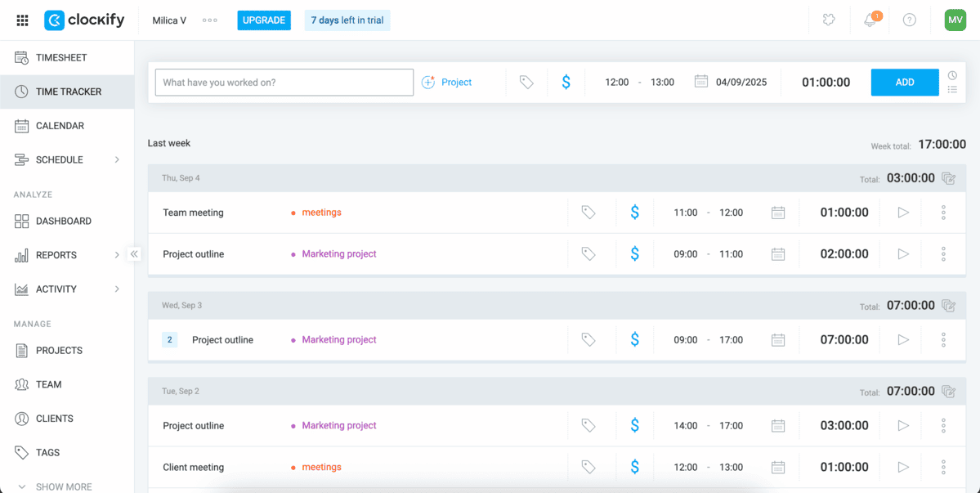Open the help question mark icon
The height and width of the screenshot is (493, 980).
coord(909,20)
